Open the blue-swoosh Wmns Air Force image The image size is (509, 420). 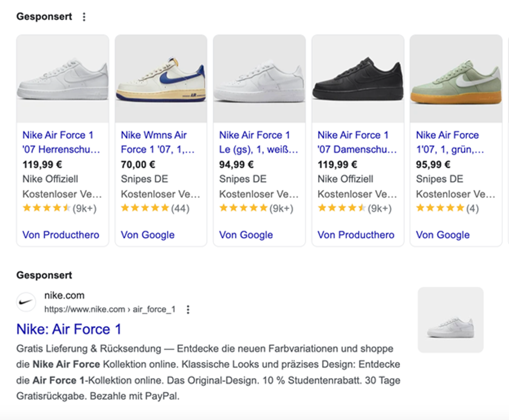(161, 79)
